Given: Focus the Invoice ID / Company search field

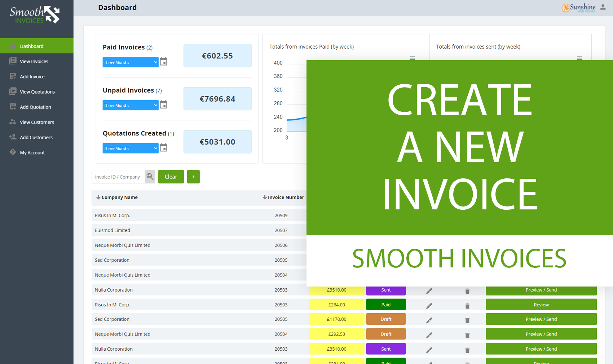Looking at the screenshot, I should point(118,177).
